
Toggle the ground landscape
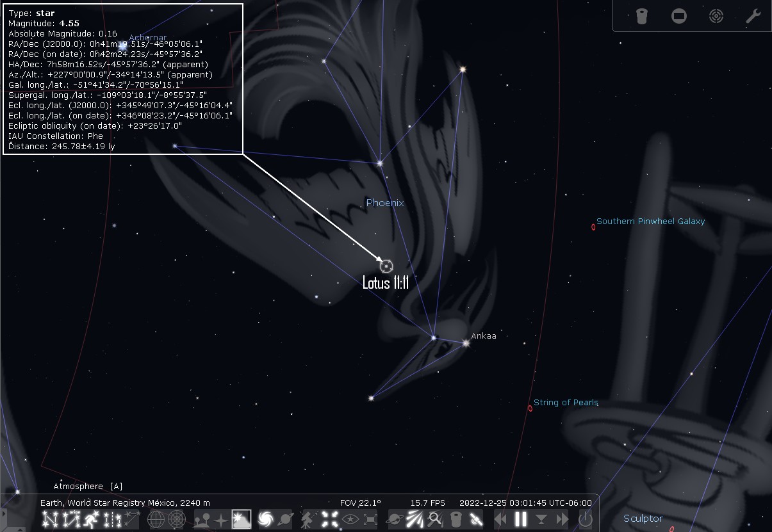click(x=203, y=519)
